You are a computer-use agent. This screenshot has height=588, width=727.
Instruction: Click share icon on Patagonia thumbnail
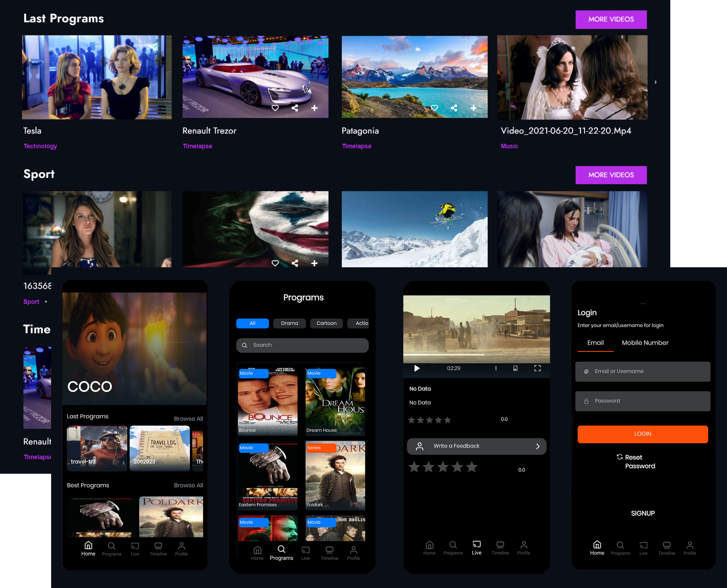[x=454, y=108]
